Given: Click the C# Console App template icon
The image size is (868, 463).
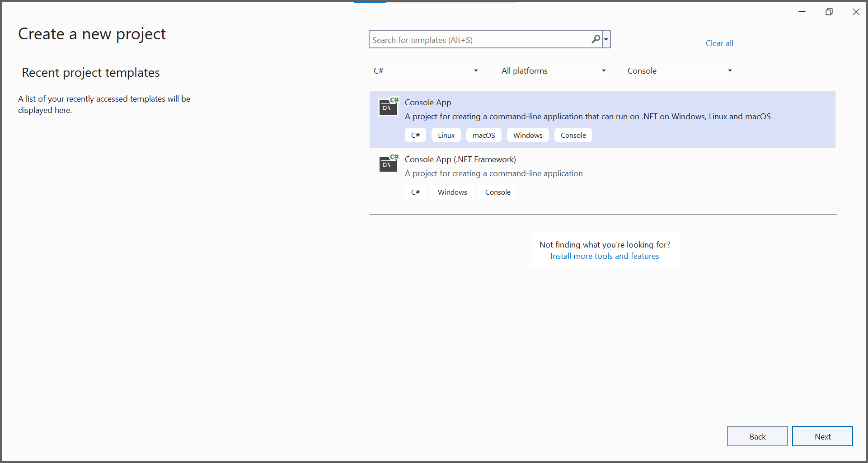Looking at the screenshot, I should click(x=388, y=107).
